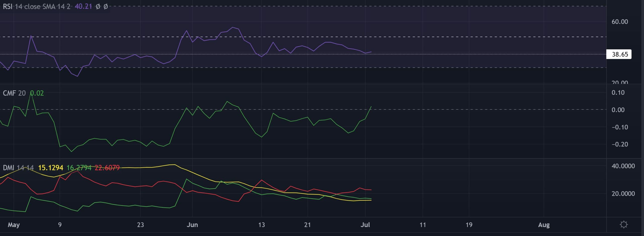Click the purple RSI value 40.21
The image size is (644, 236).
point(83,7)
